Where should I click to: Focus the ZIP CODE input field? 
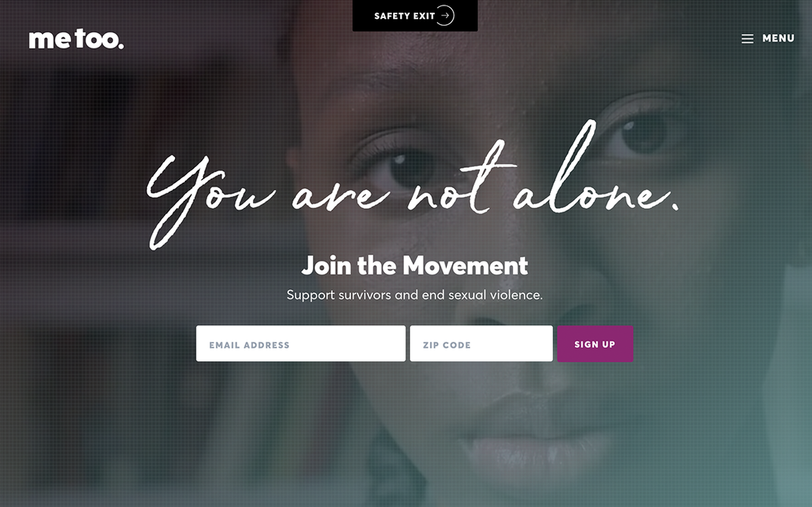(481, 344)
